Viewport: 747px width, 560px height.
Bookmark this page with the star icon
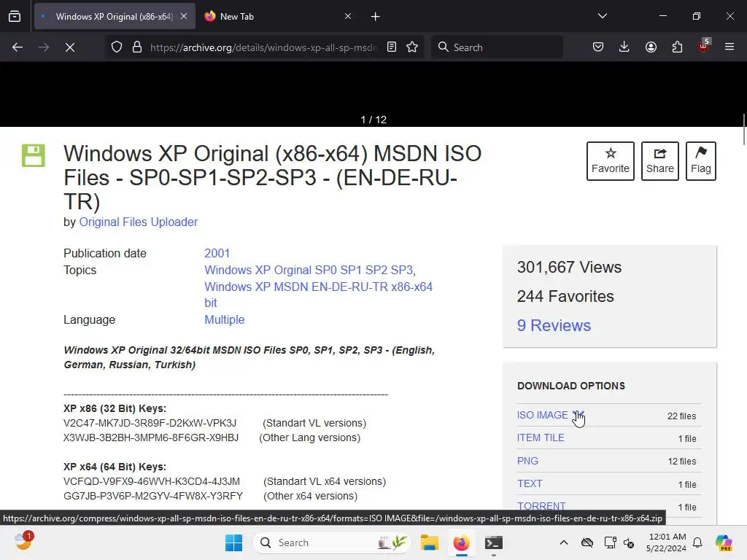[412, 47]
